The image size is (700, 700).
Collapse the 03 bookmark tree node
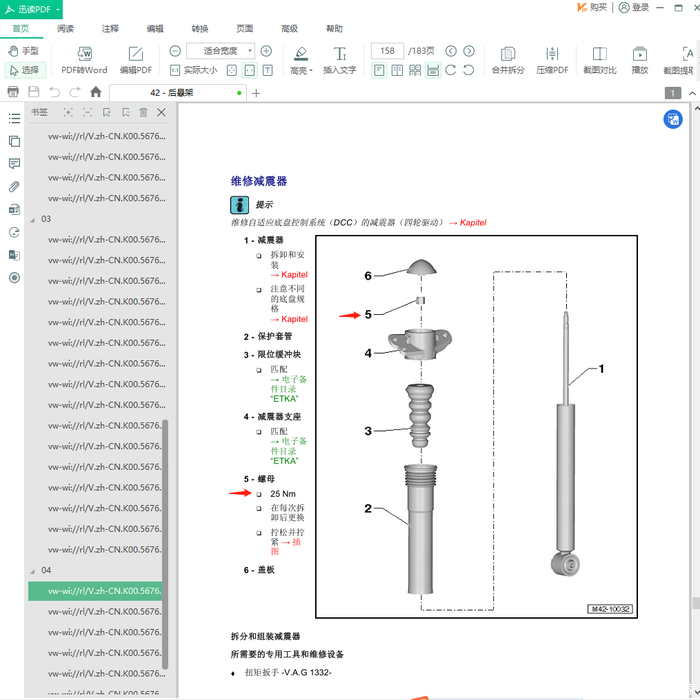31,219
